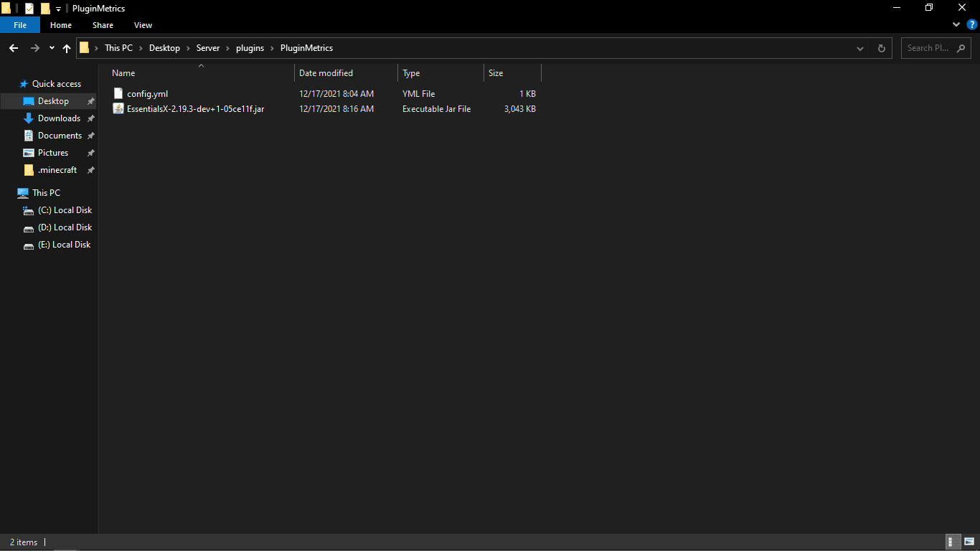Open the Home ribbon tab
The image size is (980, 551).
click(61, 25)
